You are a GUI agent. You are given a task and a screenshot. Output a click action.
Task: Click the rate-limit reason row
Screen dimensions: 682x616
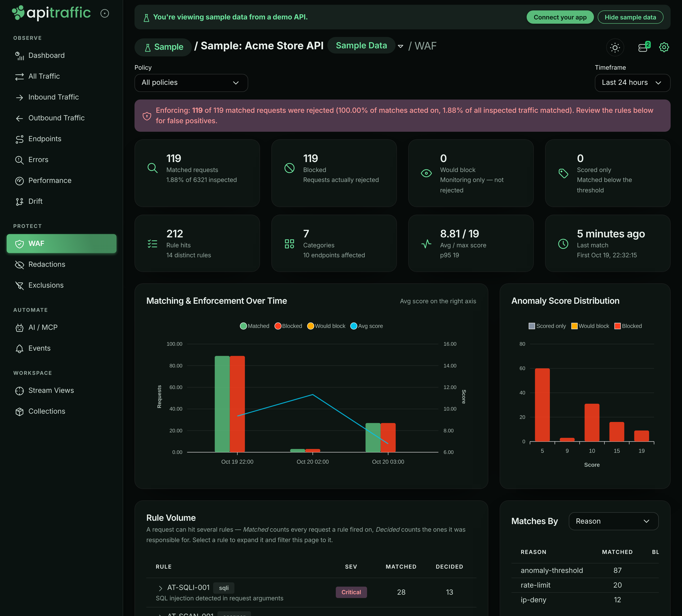tap(585, 585)
